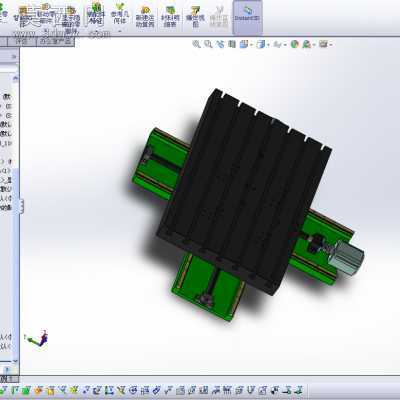Click the Edit Appearance color sphere
This screenshot has width=400, height=400.
[294, 44]
